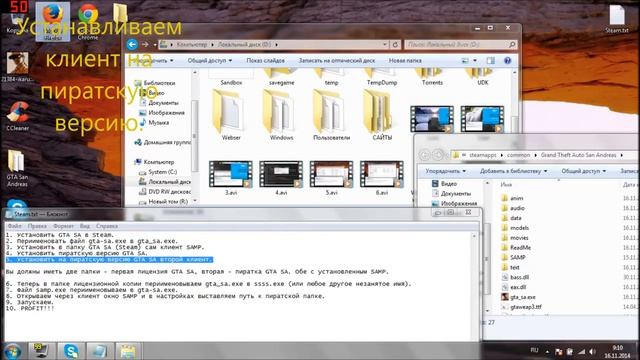Click the steamapps breadcrumb in the address bar
640x360 pixels.
tap(482, 155)
